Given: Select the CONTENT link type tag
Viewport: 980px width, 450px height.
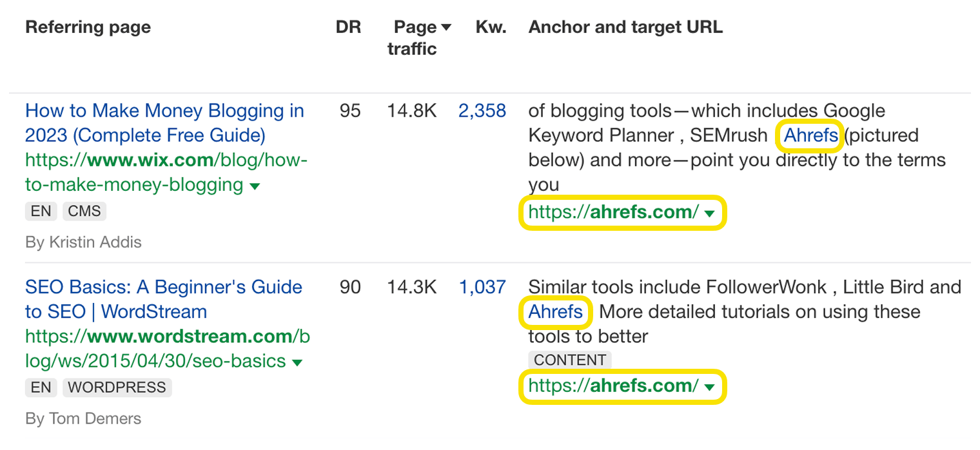Looking at the screenshot, I should click(570, 360).
